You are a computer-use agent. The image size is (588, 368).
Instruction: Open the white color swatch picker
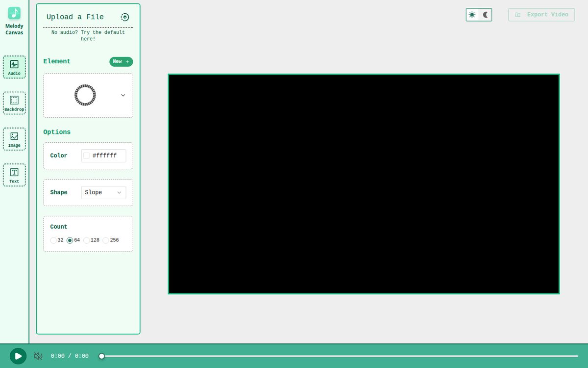(86, 156)
